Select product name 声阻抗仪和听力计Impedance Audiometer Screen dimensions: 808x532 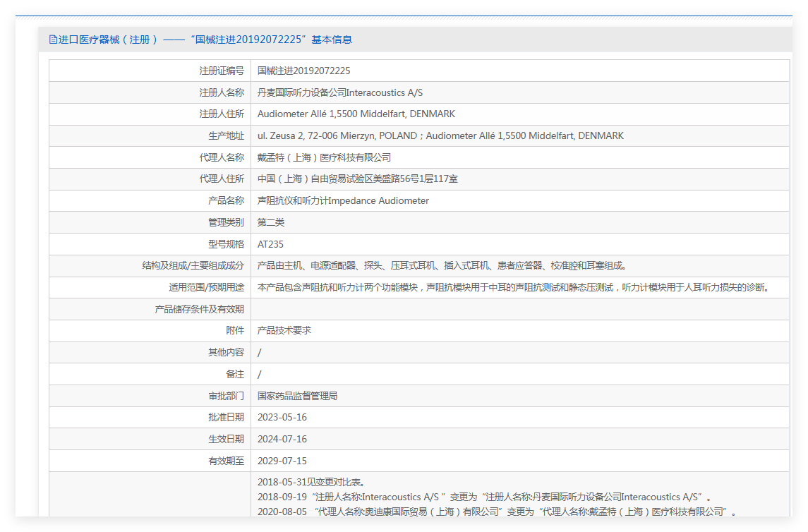click(343, 201)
